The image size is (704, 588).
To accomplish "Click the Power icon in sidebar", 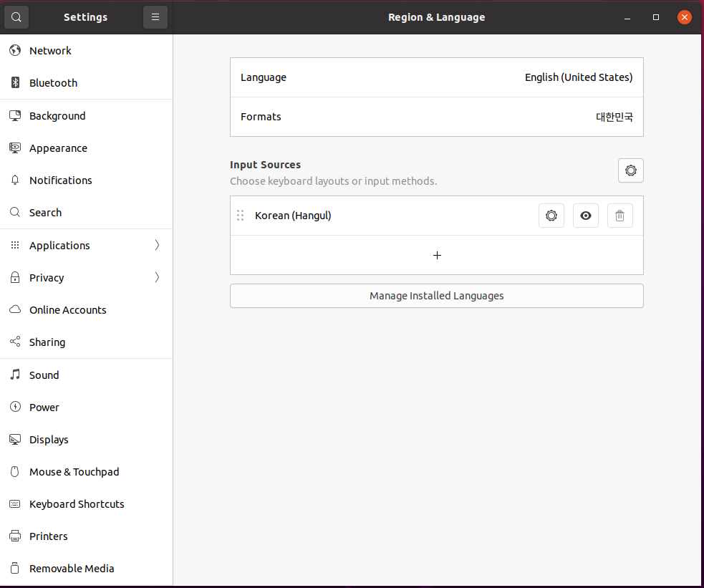I will 15,407.
